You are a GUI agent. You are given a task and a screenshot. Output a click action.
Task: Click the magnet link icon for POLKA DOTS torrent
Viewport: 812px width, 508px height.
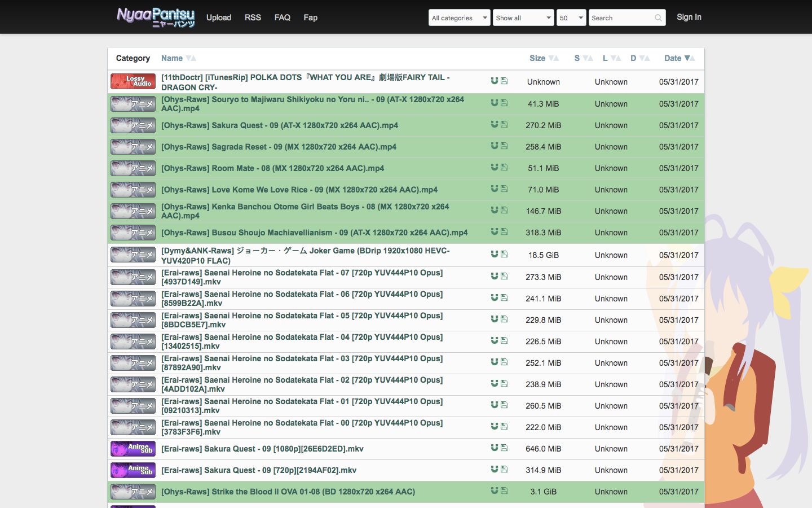494,81
